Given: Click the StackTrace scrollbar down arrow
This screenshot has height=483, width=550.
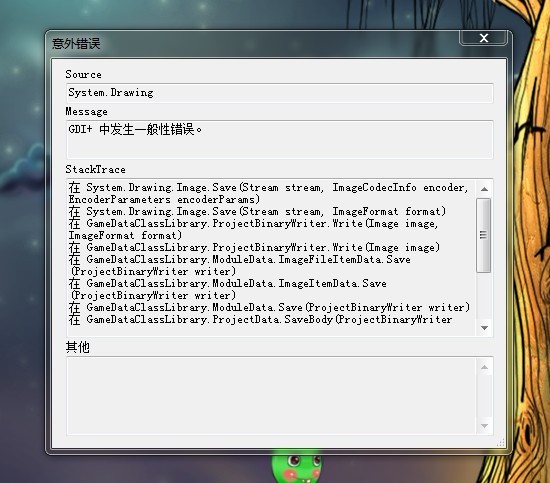Looking at the screenshot, I should click(x=484, y=328).
